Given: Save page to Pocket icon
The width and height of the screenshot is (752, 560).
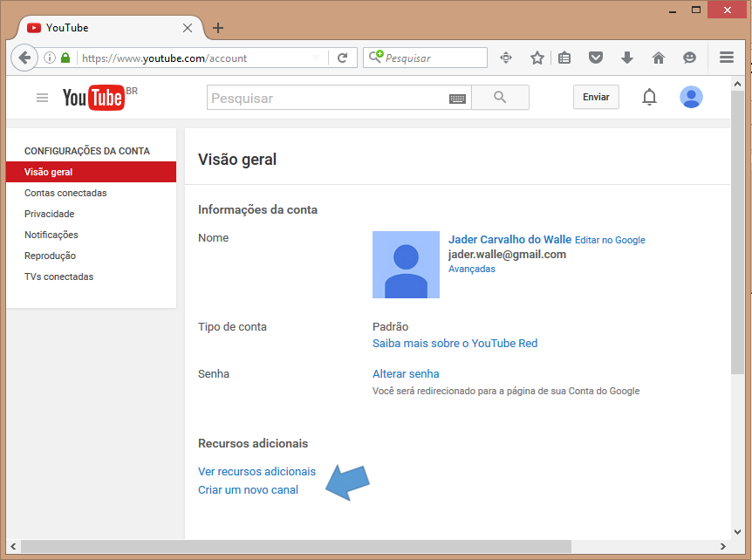Looking at the screenshot, I should tap(596, 58).
